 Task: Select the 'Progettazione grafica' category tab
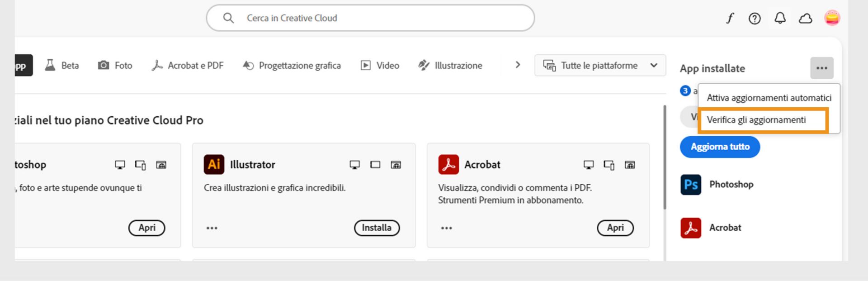pyautogui.click(x=292, y=66)
